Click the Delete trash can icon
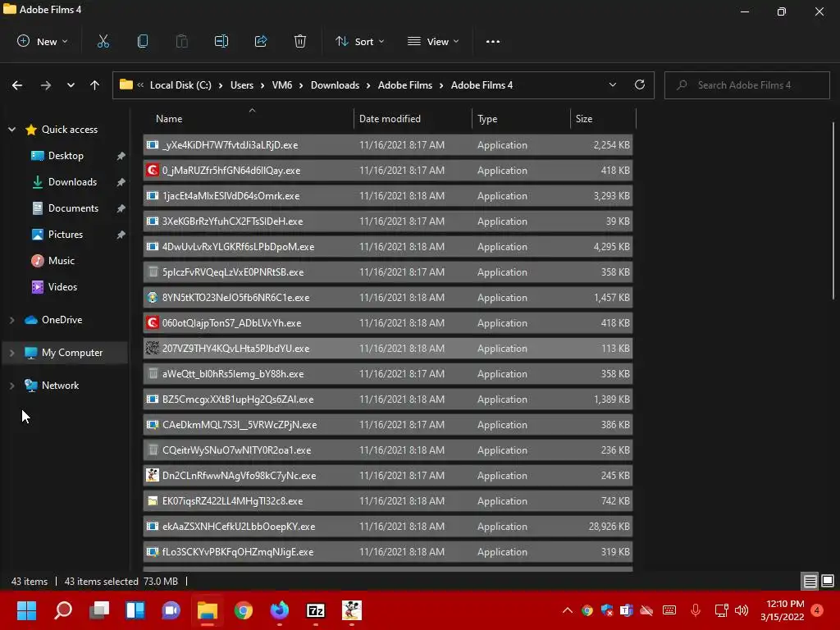 300,41
